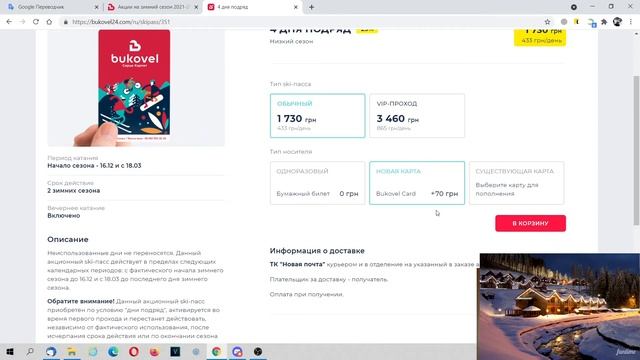
Task: Click the address bar URL bukovel24.com
Action: pyautogui.click(x=121, y=22)
